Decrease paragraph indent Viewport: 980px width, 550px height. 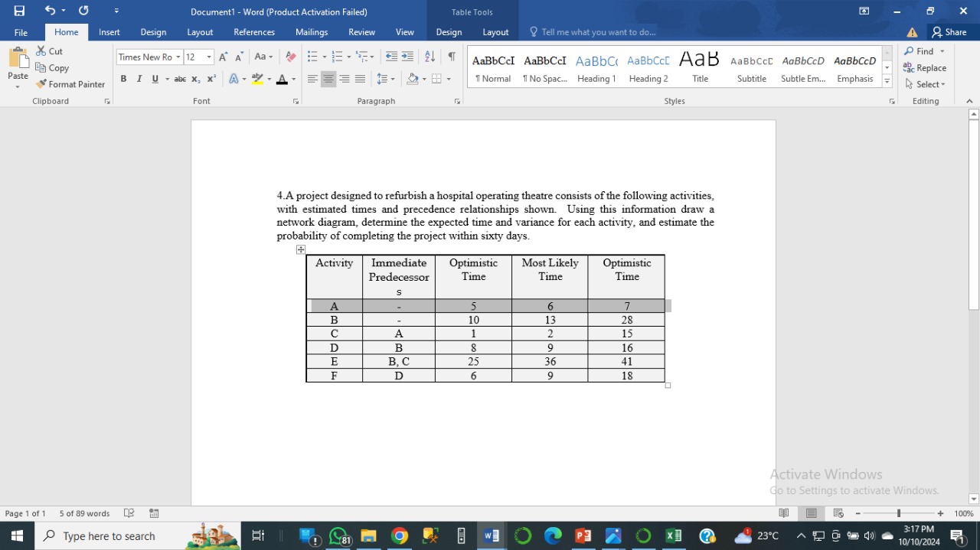(x=392, y=57)
